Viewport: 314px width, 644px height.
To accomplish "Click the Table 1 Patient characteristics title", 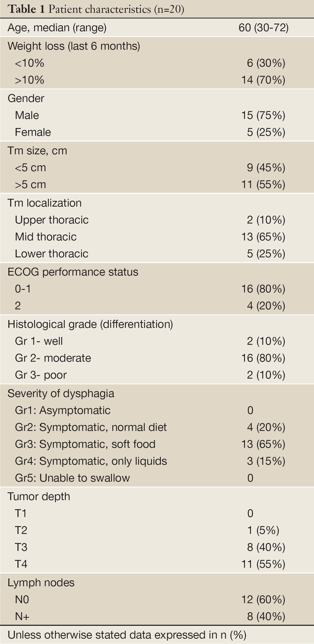I will (96, 9).
